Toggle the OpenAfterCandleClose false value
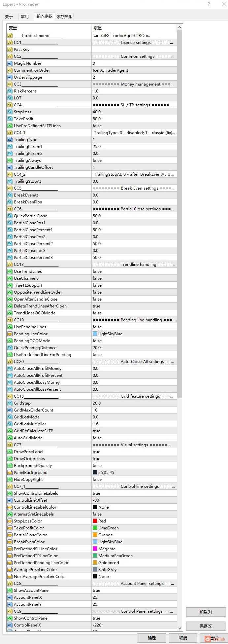The width and height of the screenshot is (228, 644). coord(134,299)
